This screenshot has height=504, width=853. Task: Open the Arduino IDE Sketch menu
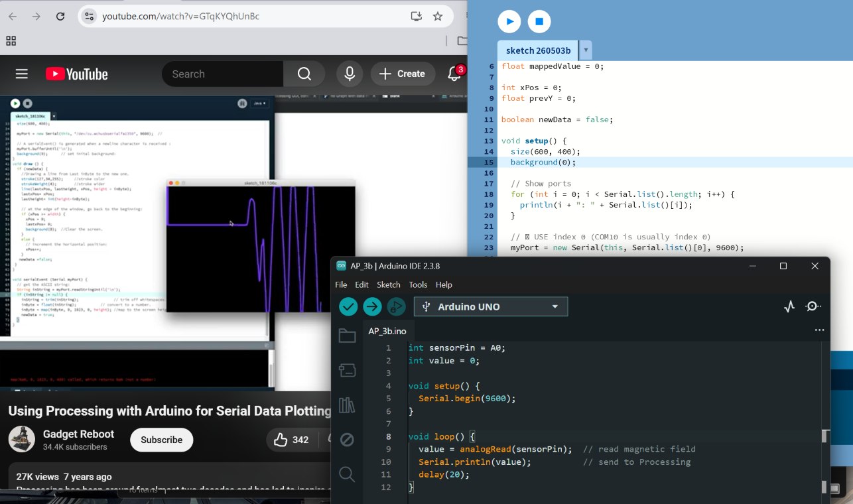(389, 285)
